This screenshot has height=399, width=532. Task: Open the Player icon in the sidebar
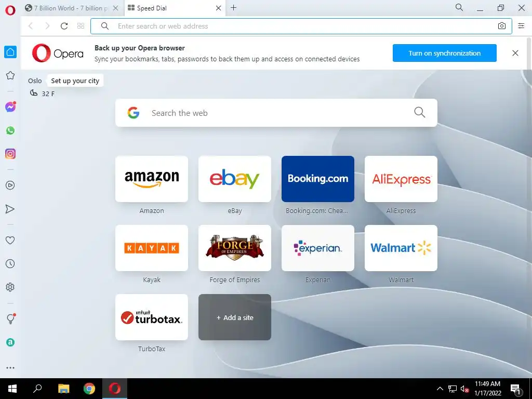[x=10, y=185]
